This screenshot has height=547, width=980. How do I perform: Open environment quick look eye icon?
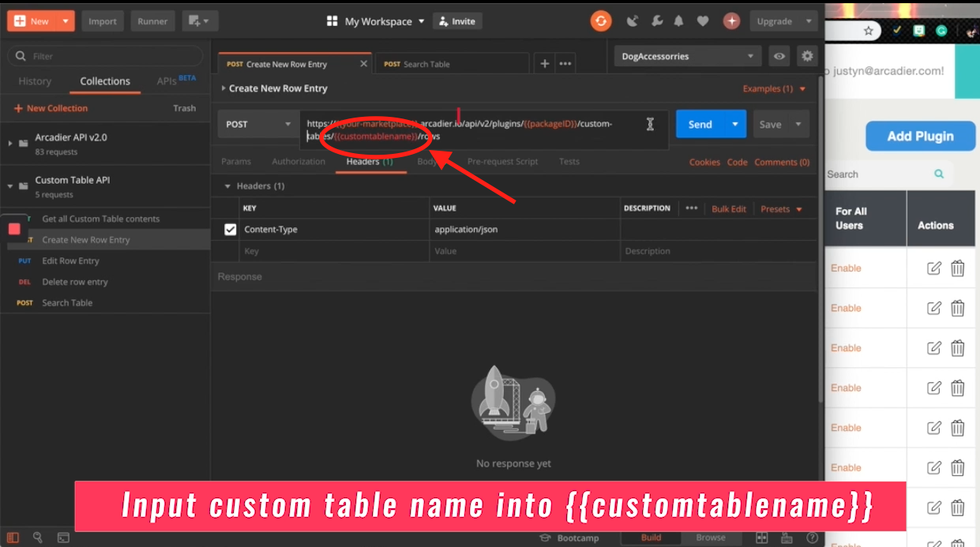point(779,56)
